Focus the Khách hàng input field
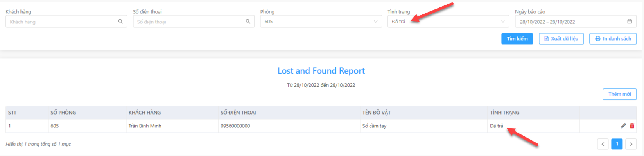Screen dimensions: 644x156 click(x=66, y=22)
